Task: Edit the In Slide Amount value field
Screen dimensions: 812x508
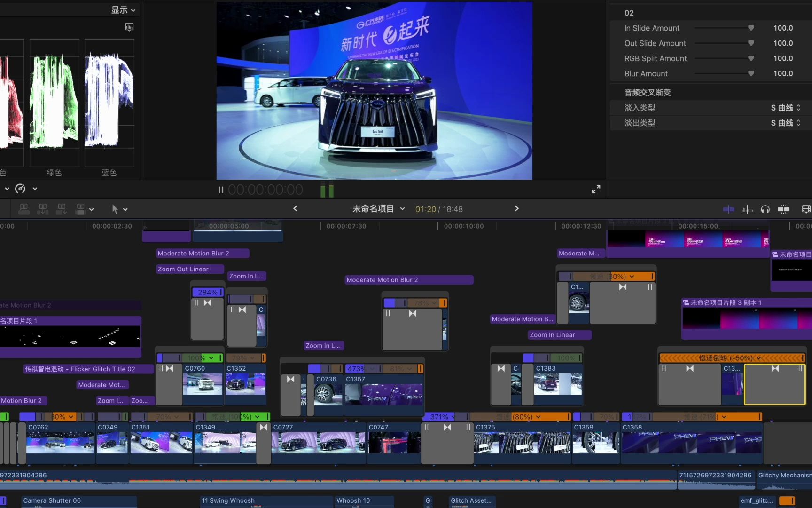Action: (x=783, y=28)
